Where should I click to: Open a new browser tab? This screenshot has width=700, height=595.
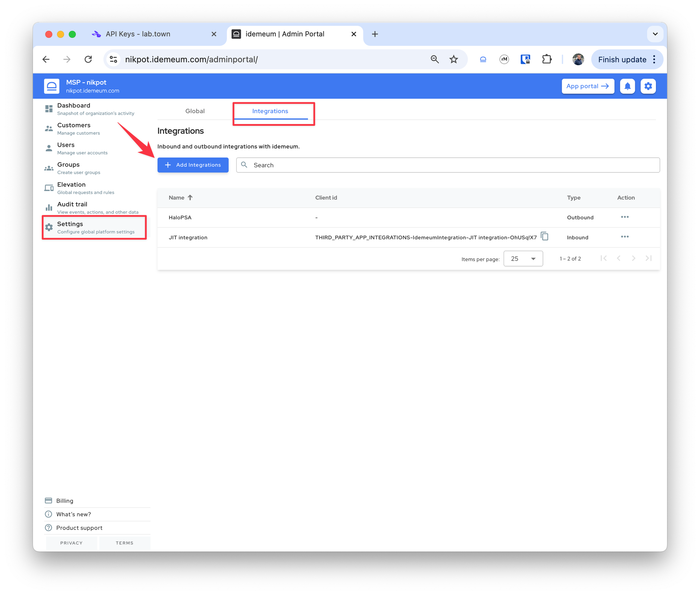(x=375, y=34)
